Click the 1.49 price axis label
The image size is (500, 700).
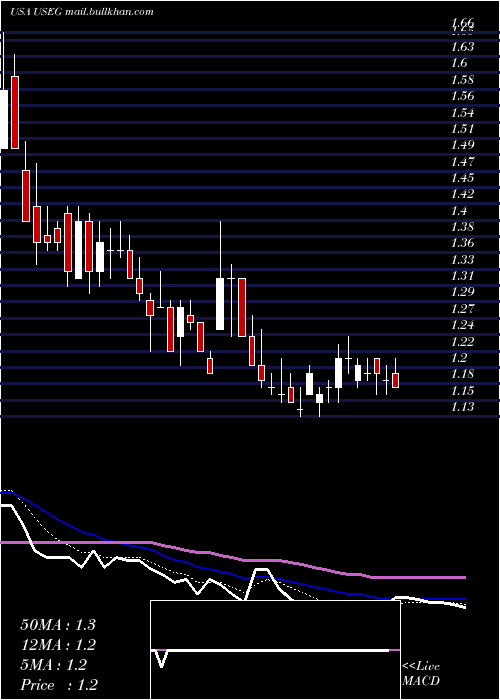click(462, 145)
